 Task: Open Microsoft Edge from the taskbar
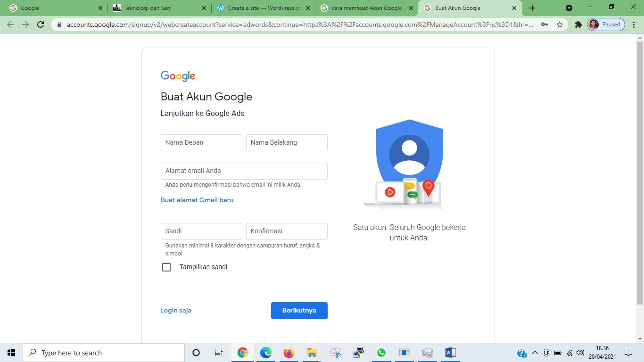tap(265, 353)
